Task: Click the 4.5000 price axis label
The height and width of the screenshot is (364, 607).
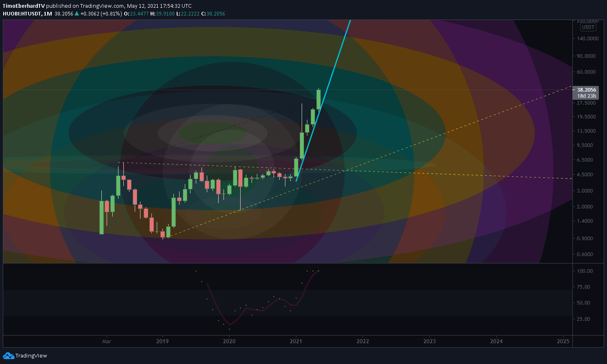Action: [585, 175]
